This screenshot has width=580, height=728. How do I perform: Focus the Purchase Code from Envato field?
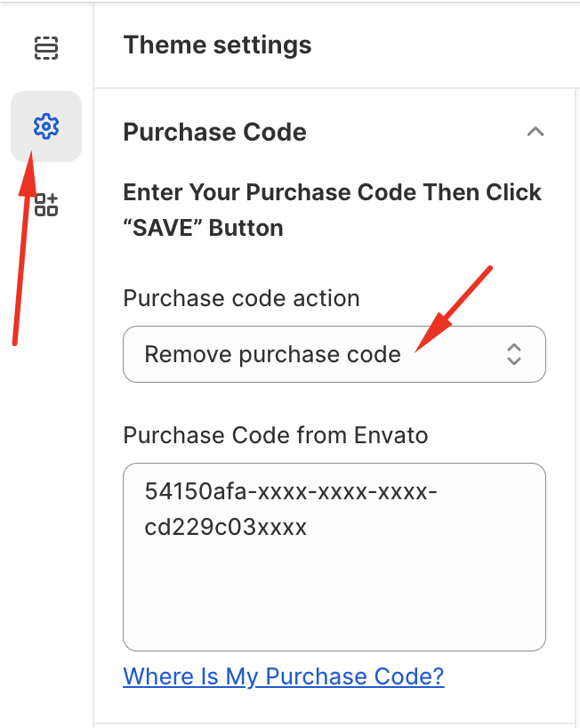click(x=334, y=556)
